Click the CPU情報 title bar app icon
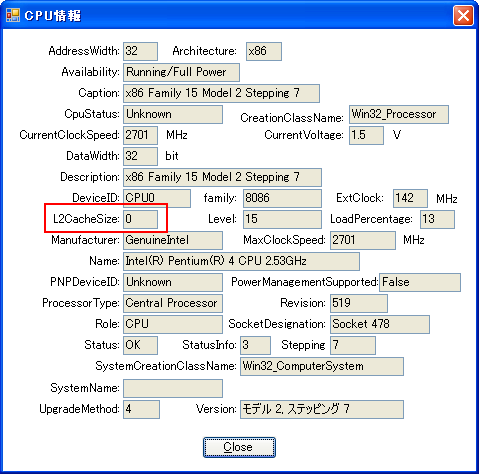This screenshot has width=479, height=474. (x=13, y=15)
